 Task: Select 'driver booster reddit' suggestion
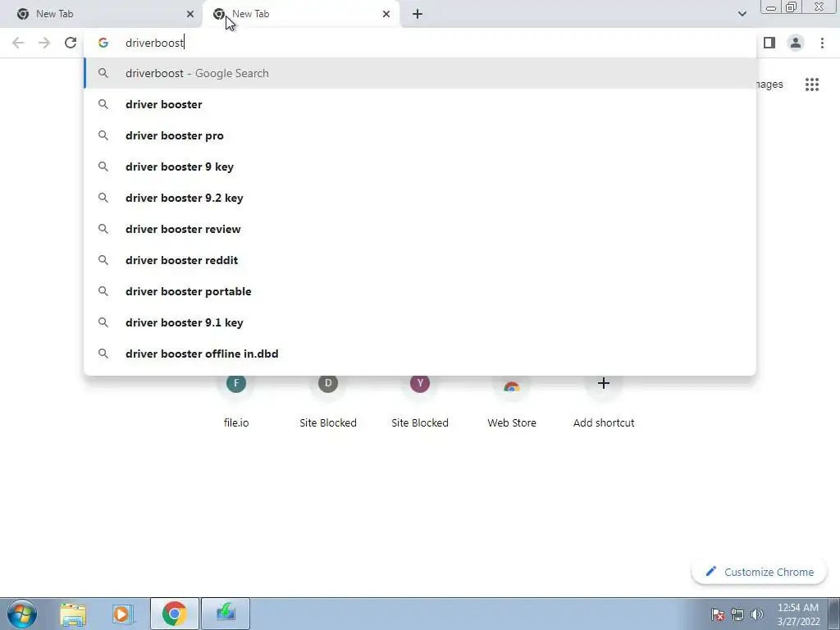click(x=420, y=260)
